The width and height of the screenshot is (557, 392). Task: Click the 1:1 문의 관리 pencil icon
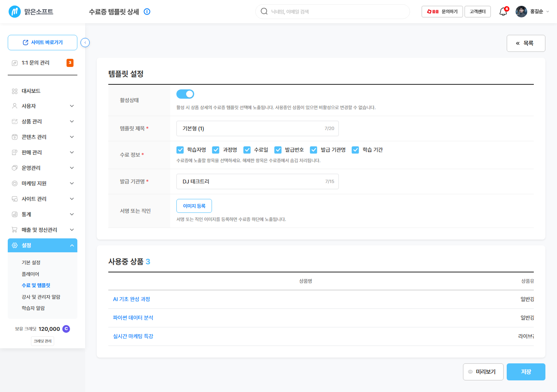pos(15,63)
